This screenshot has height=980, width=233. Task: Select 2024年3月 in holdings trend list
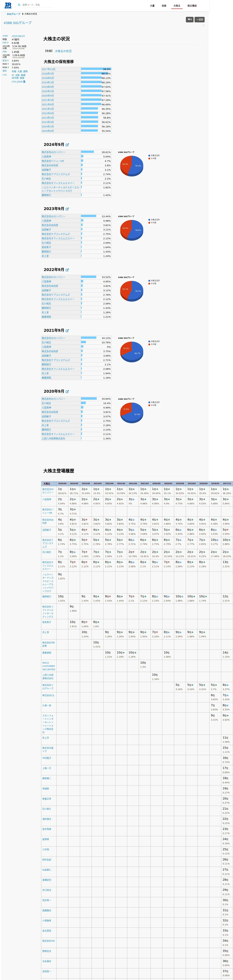click(x=48, y=127)
